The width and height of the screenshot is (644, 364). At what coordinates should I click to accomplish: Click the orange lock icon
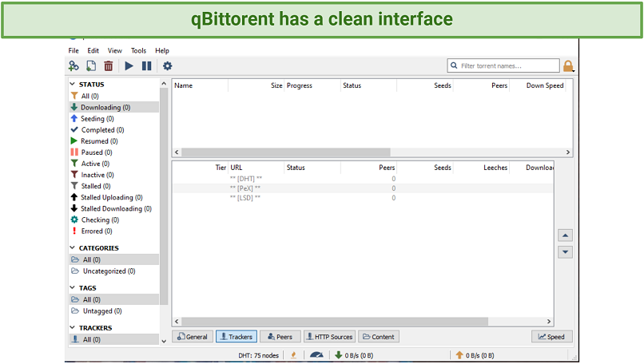click(568, 65)
